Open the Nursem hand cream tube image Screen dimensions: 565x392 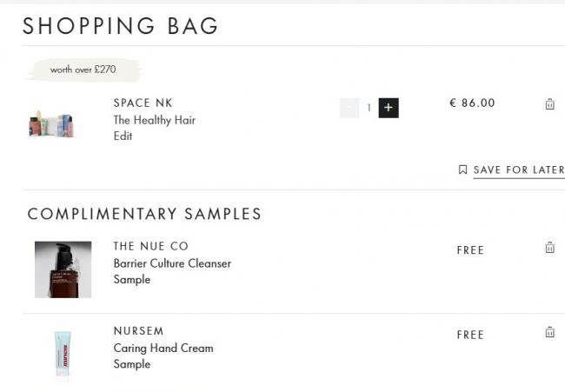click(x=63, y=354)
